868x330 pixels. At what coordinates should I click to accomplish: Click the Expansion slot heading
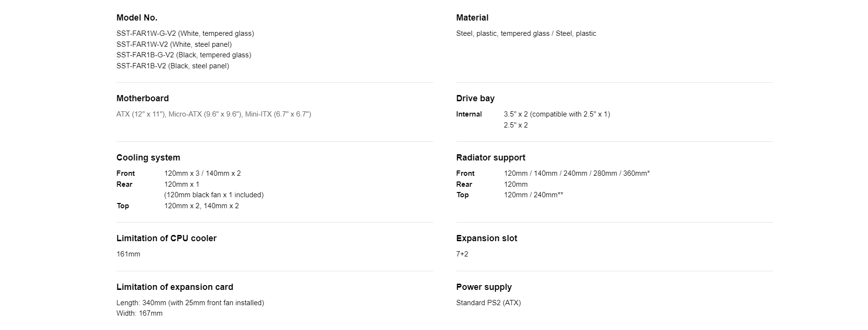point(487,238)
